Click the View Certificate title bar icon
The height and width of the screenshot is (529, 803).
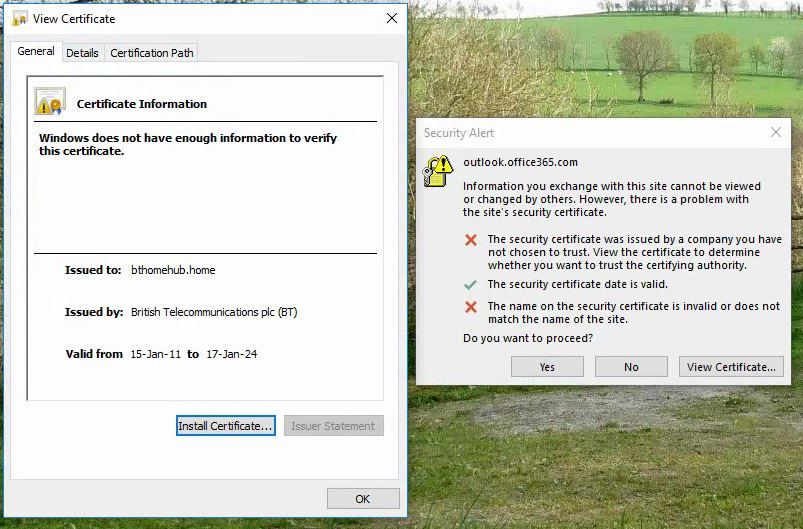(x=20, y=19)
